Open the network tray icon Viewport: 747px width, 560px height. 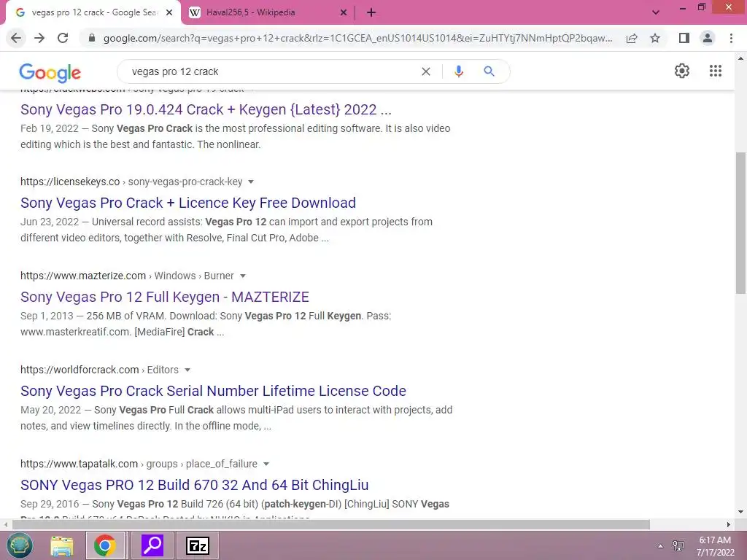click(678, 545)
